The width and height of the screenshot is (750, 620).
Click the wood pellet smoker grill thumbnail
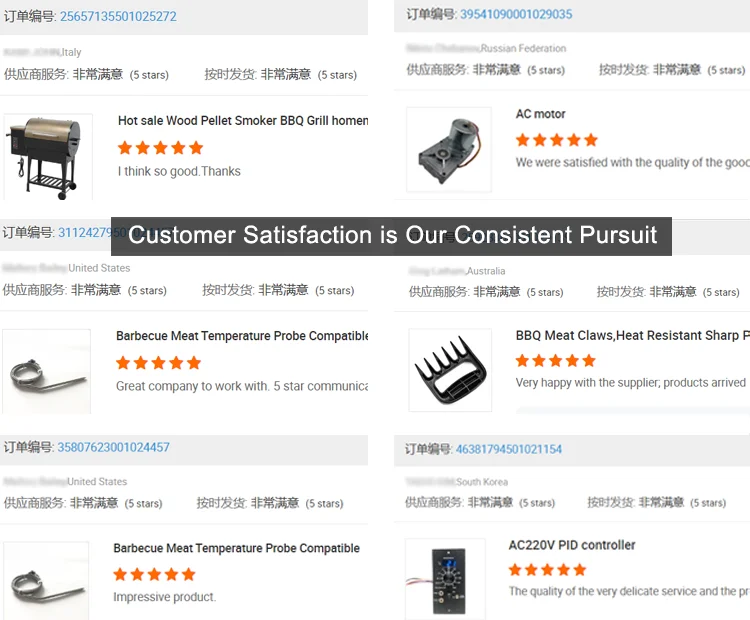(47, 156)
